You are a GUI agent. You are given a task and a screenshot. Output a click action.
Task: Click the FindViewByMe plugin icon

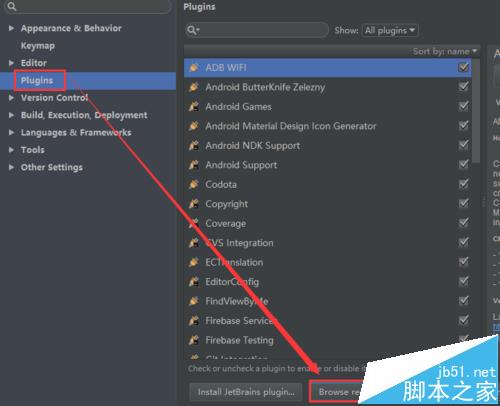tap(194, 301)
